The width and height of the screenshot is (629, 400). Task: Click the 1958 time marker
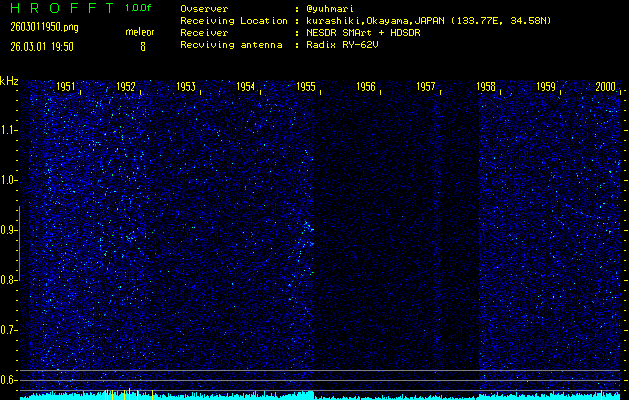[x=486, y=87]
